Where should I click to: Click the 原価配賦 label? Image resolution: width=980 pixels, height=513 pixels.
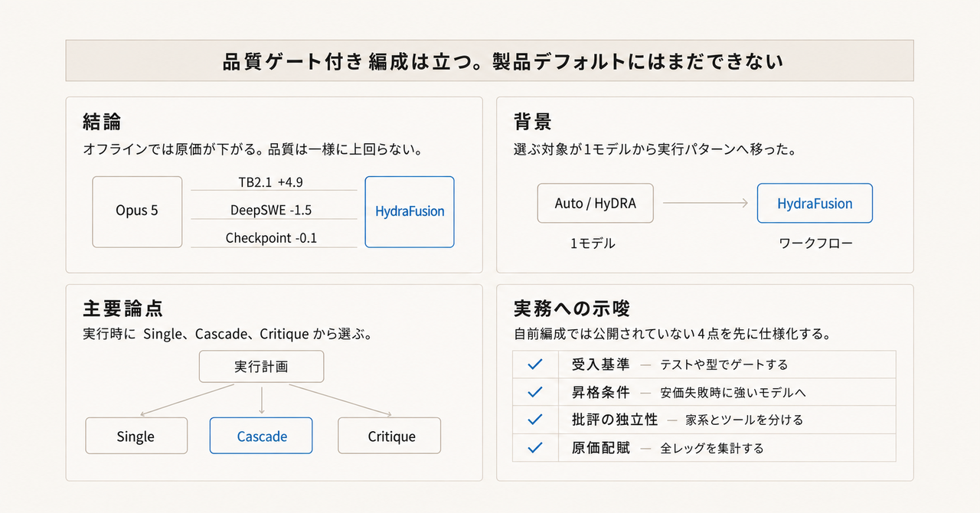(601, 447)
